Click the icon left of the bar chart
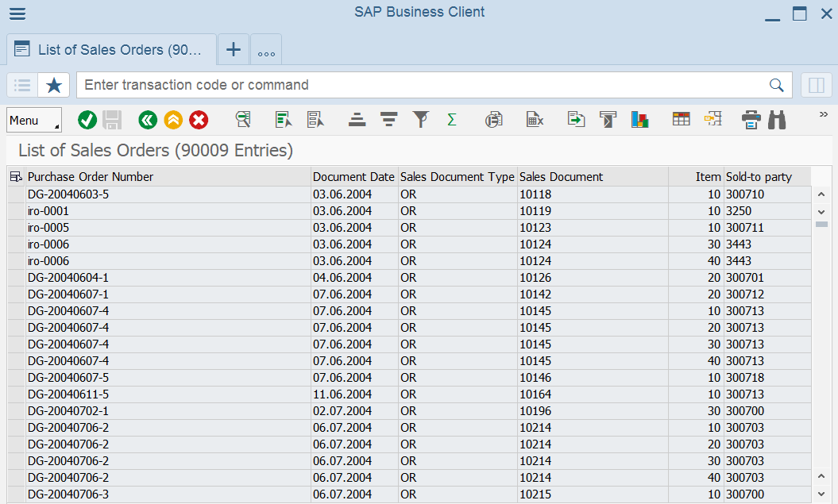The width and height of the screenshot is (838, 504). [608, 120]
